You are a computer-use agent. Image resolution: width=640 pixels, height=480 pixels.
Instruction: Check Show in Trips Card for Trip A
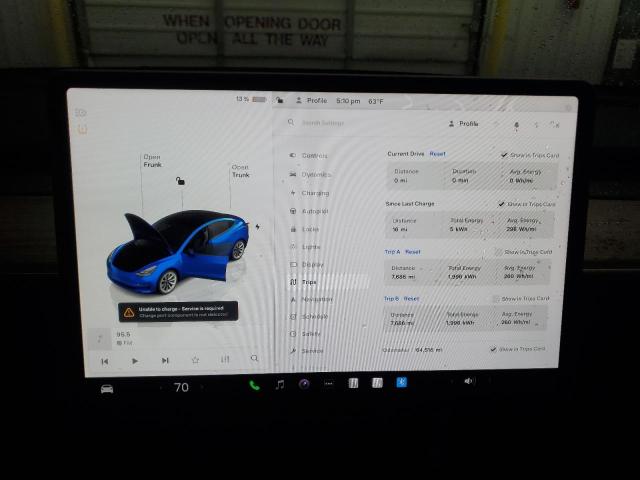pos(498,252)
